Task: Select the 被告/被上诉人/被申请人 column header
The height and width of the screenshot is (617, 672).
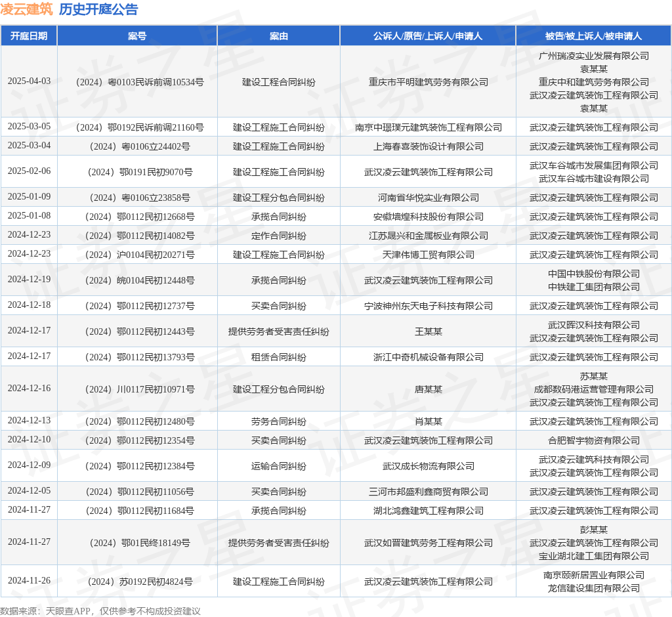Action: (x=593, y=36)
